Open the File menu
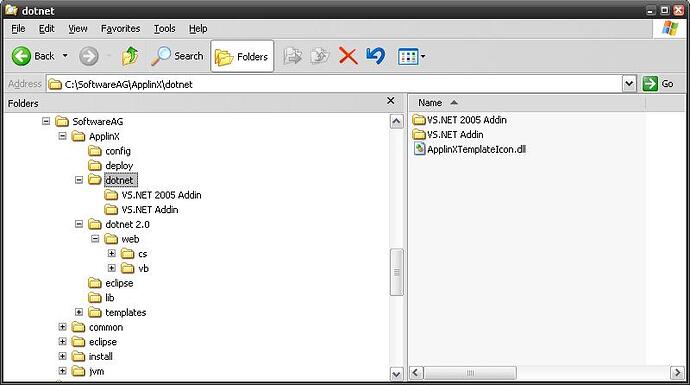690x385 pixels. click(18, 29)
